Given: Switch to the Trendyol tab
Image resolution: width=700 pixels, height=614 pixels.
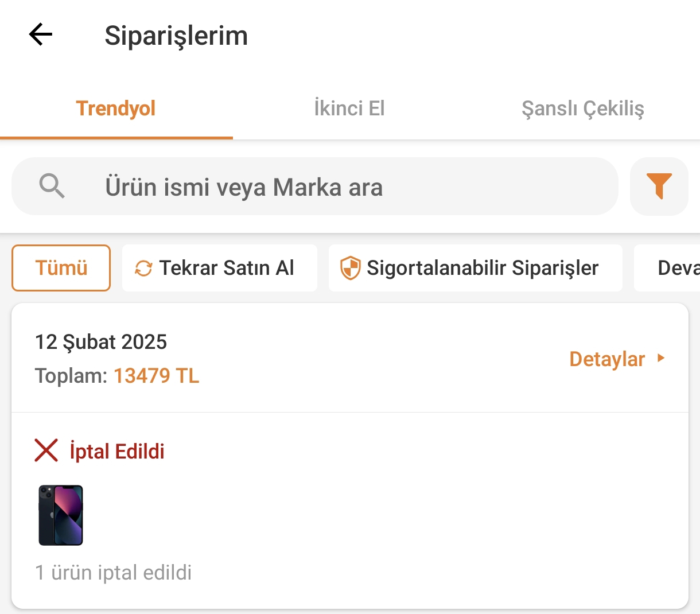Looking at the screenshot, I should pyautogui.click(x=116, y=108).
